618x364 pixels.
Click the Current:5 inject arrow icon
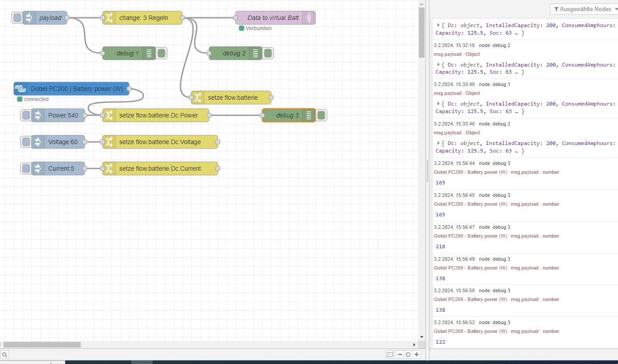tap(38, 168)
